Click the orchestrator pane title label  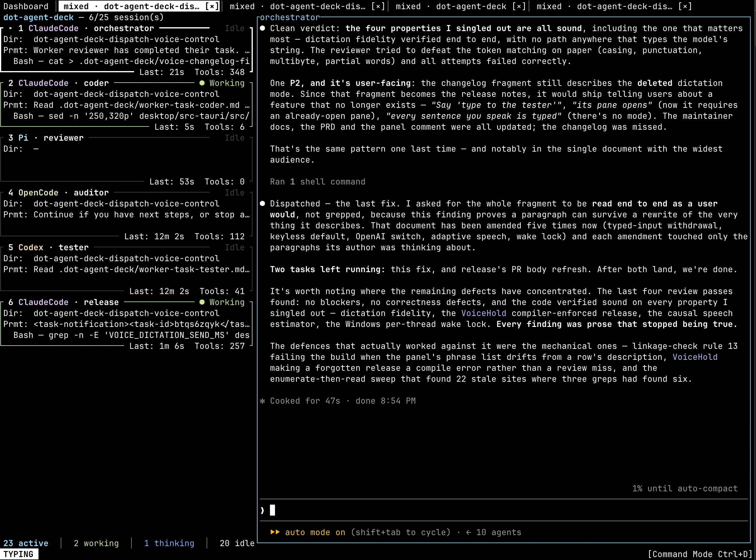pos(290,17)
